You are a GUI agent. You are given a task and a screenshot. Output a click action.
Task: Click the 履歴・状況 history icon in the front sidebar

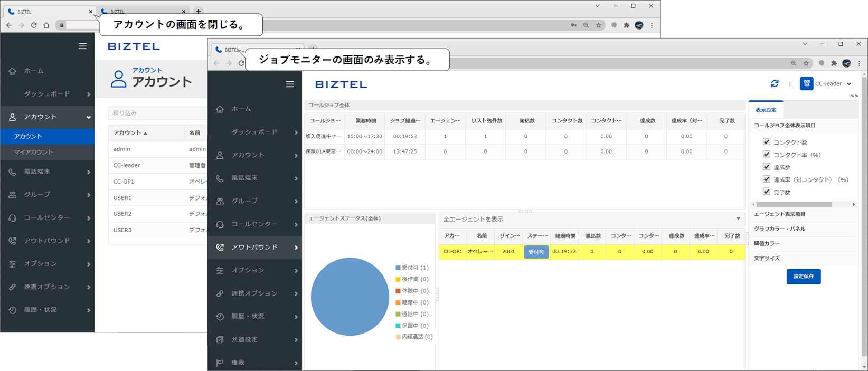click(220, 317)
